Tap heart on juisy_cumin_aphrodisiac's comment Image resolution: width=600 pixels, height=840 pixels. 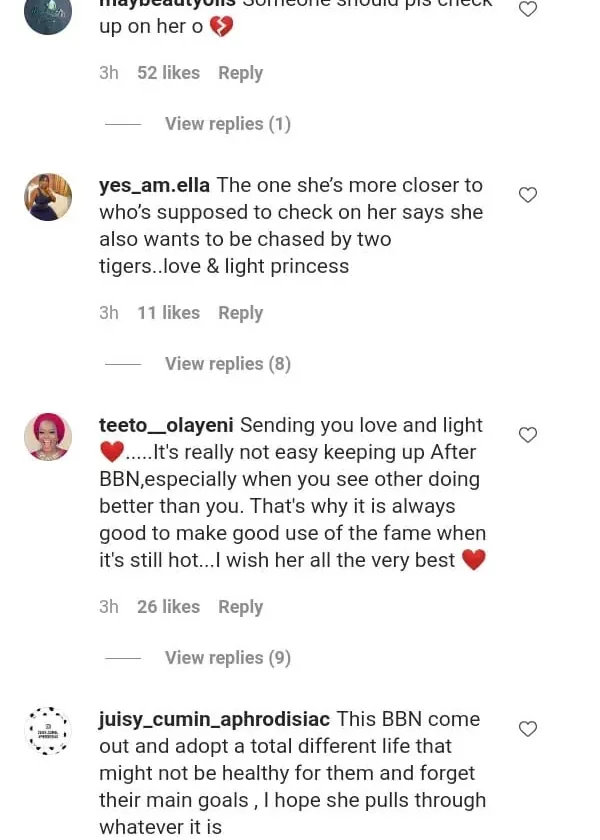pyautogui.click(x=528, y=729)
